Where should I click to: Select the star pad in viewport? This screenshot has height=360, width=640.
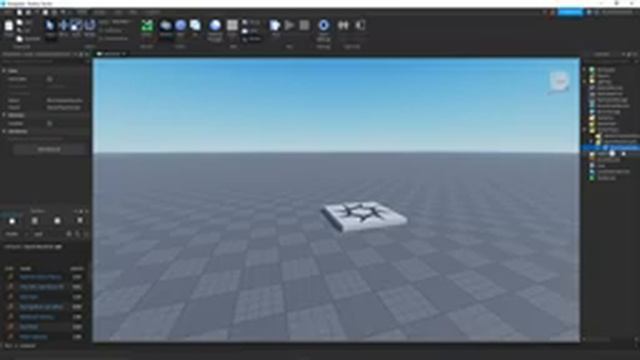coord(364,217)
